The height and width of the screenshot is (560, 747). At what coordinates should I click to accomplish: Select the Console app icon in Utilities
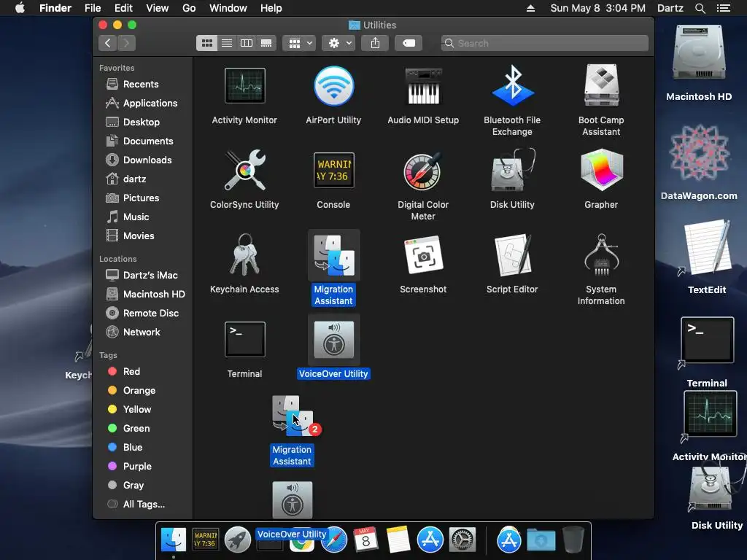[333, 170]
